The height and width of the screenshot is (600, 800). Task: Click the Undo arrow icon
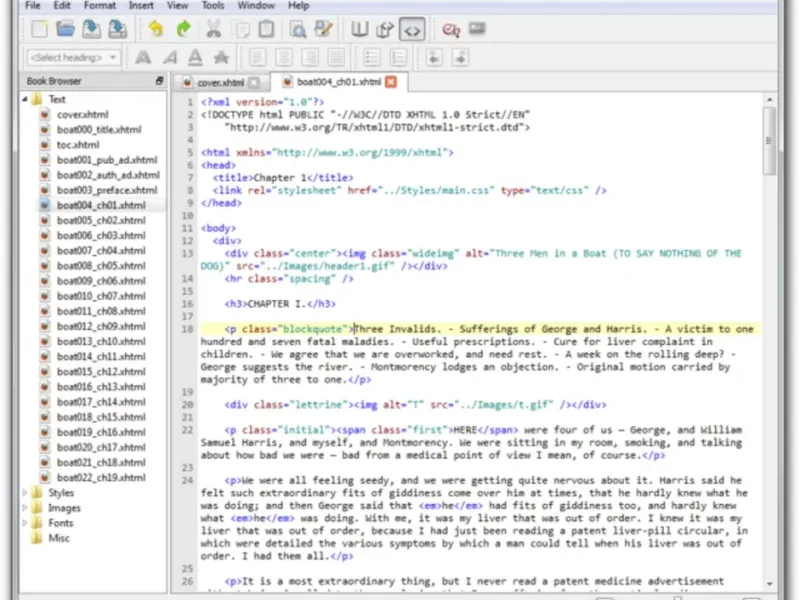[155, 30]
